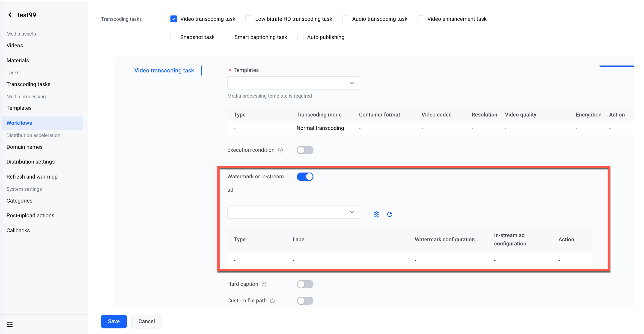Open Videos in sidebar
This screenshot has width=644, height=334.
(x=15, y=45)
